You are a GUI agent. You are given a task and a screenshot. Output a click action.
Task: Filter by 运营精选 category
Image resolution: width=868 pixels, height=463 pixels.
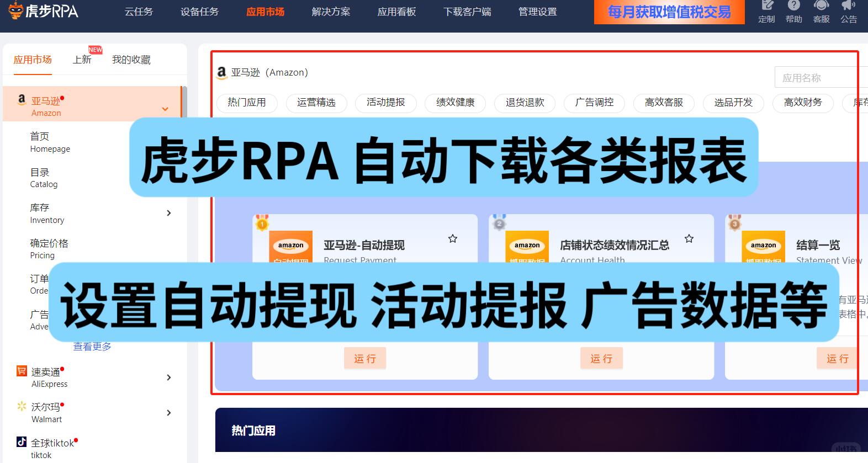[316, 103]
